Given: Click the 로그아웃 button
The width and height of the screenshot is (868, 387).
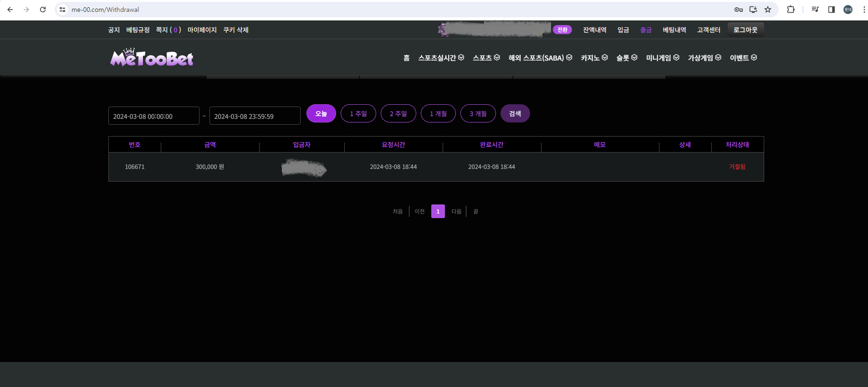Looking at the screenshot, I should [745, 30].
